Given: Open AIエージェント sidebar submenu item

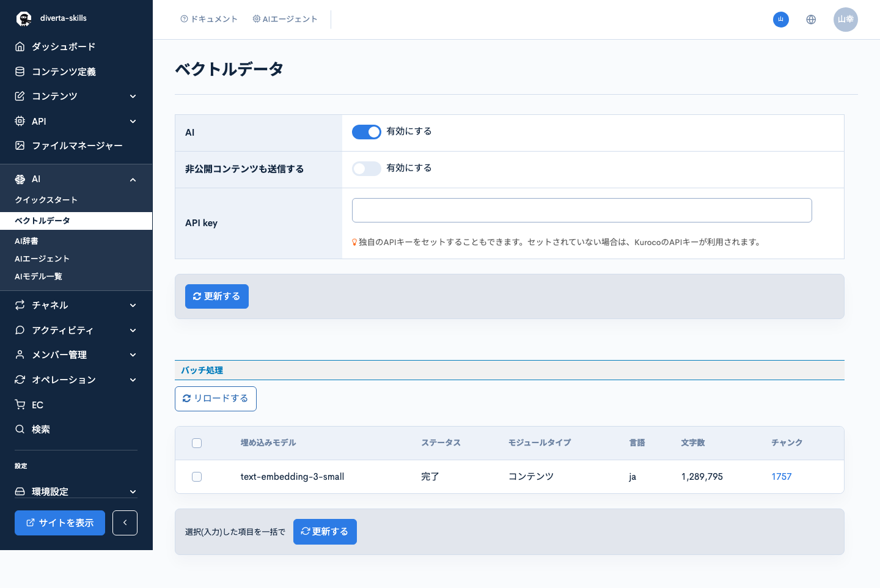Looking at the screenshot, I should pos(42,259).
